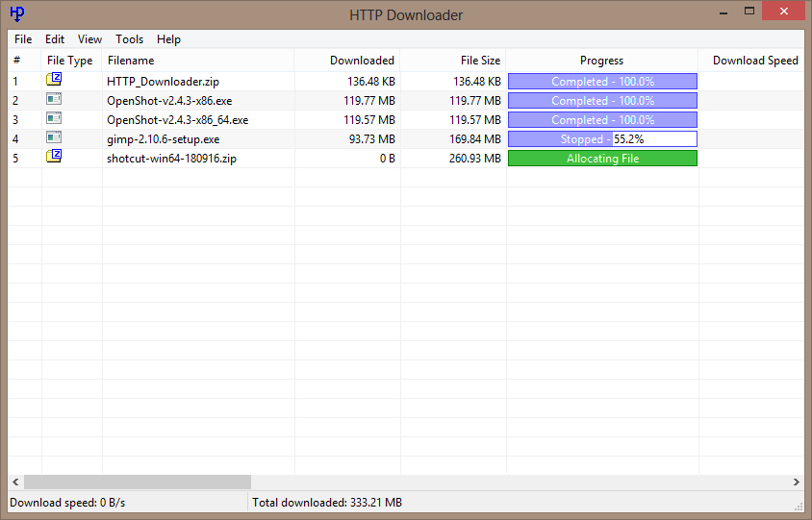Close the HTTP Downloader window

784,11
